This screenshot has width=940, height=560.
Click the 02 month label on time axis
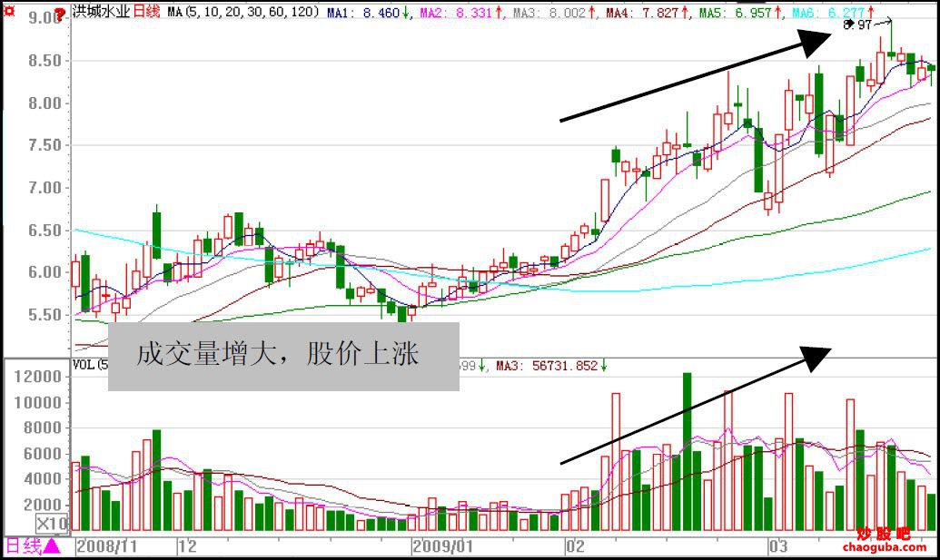tap(575, 546)
